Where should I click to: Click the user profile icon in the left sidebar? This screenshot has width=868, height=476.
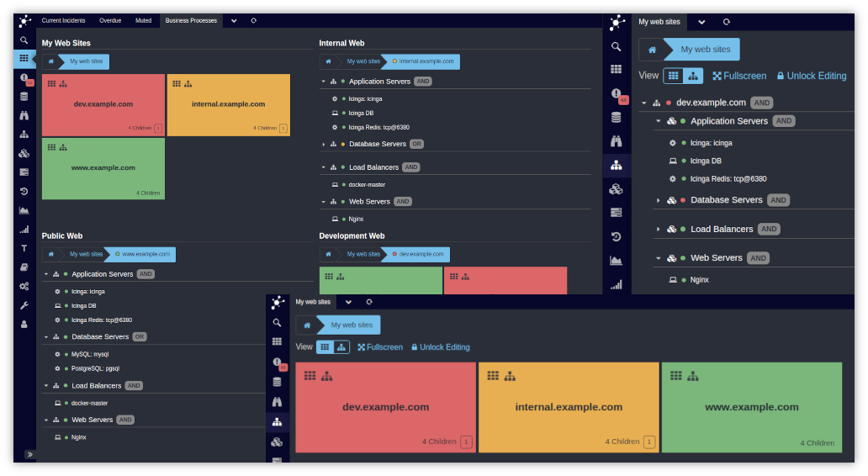pyautogui.click(x=24, y=324)
